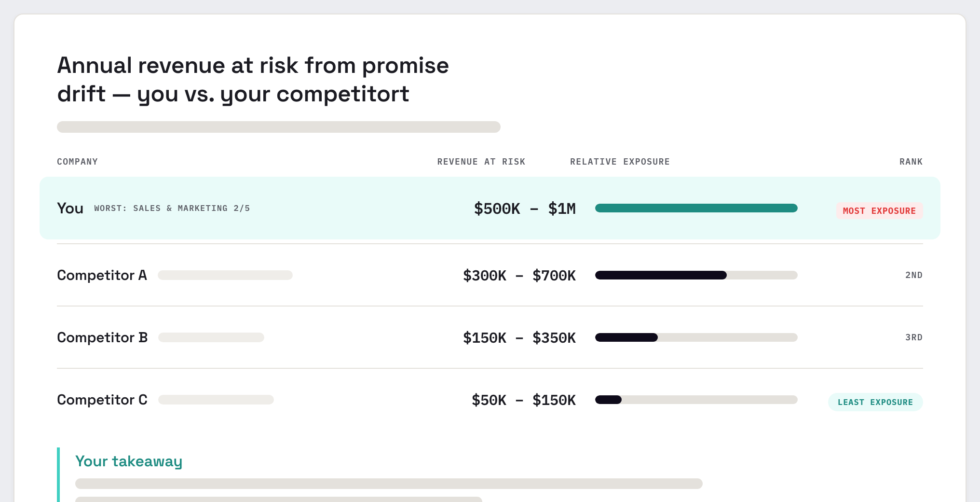
Task: Click the REVENUE AT RISK column header
Action: 481,162
